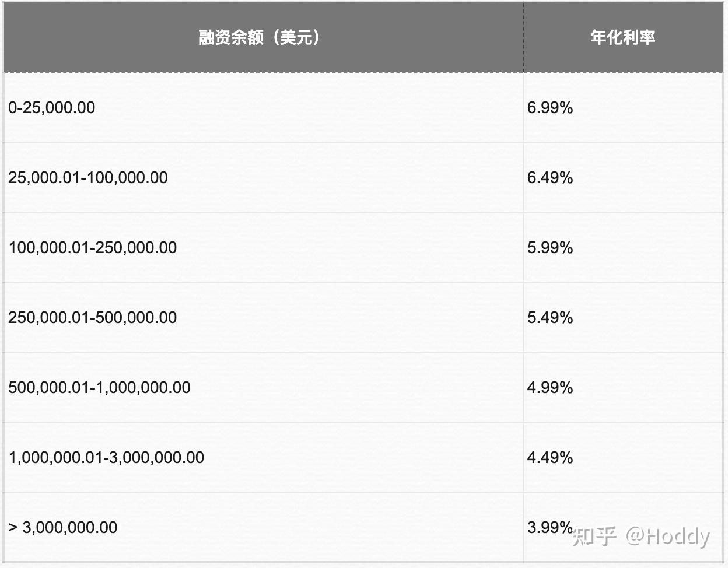Select the 0-25,000.00 balance cell

(52, 108)
